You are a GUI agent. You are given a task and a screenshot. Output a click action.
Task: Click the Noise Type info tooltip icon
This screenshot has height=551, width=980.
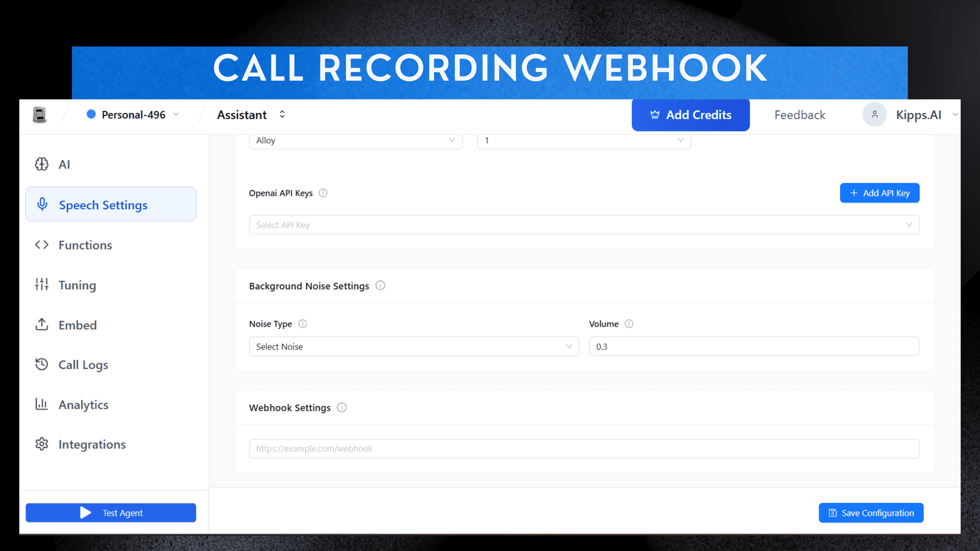pos(303,323)
